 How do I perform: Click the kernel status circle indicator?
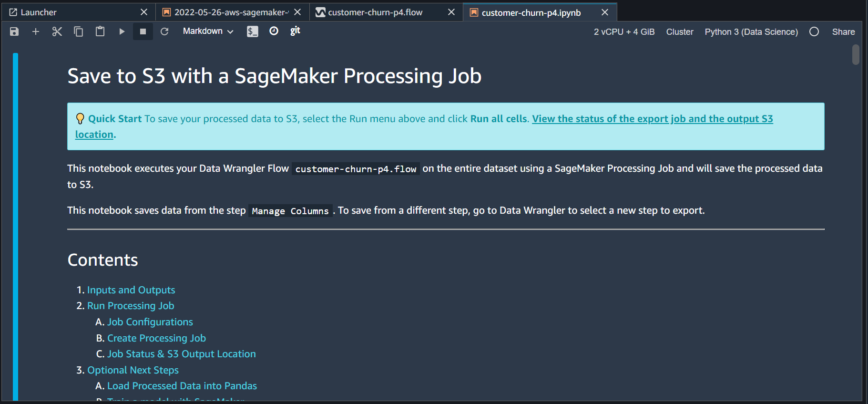pyautogui.click(x=814, y=31)
